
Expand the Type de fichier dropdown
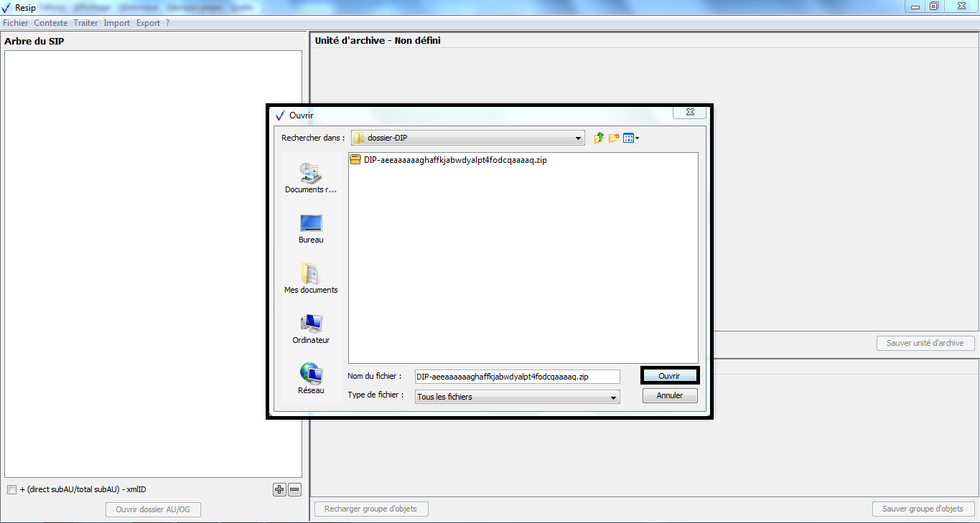pyautogui.click(x=613, y=397)
